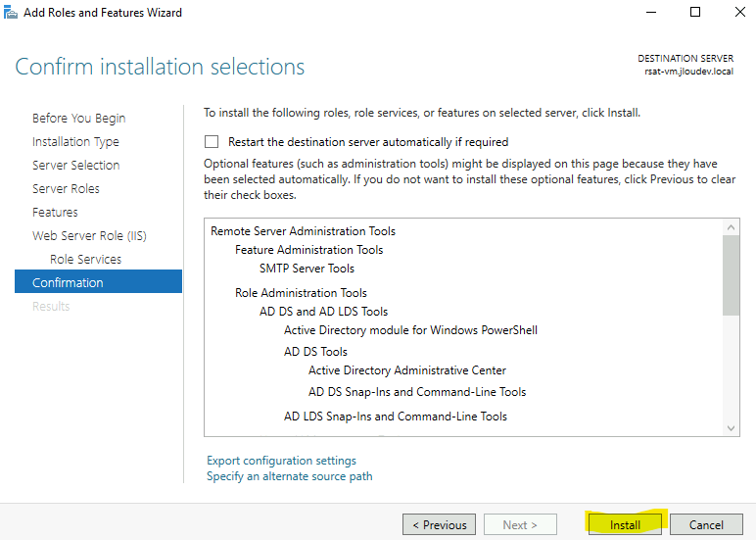
Task: Click the wizard icon in the title bar
Action: pos(10,12)
